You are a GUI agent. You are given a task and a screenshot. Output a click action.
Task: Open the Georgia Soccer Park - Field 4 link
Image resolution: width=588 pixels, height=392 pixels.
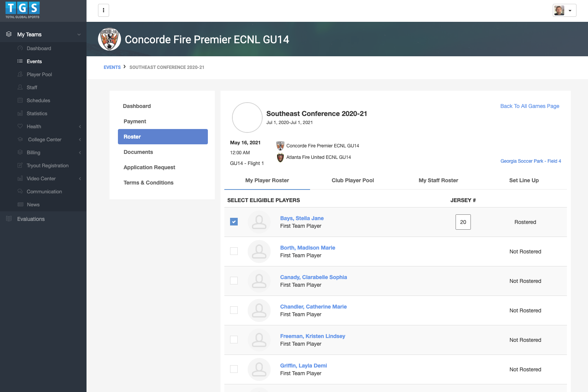[x=531, y=161]
